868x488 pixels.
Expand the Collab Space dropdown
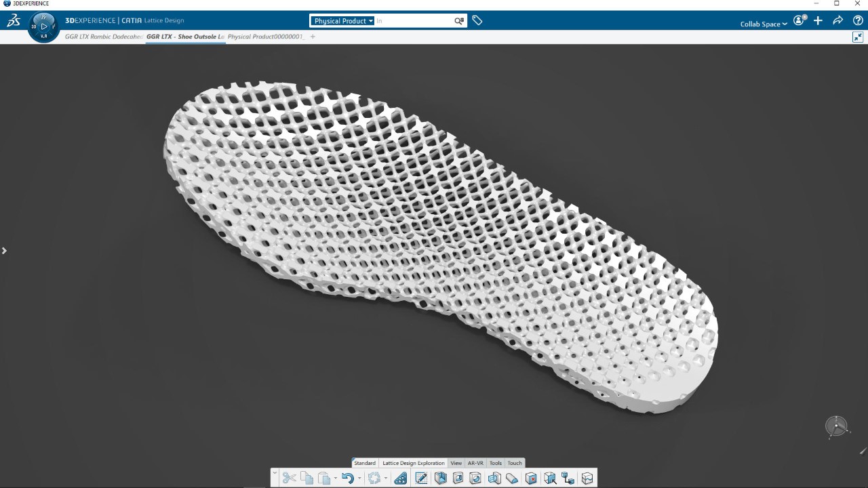tap(764, 24)
